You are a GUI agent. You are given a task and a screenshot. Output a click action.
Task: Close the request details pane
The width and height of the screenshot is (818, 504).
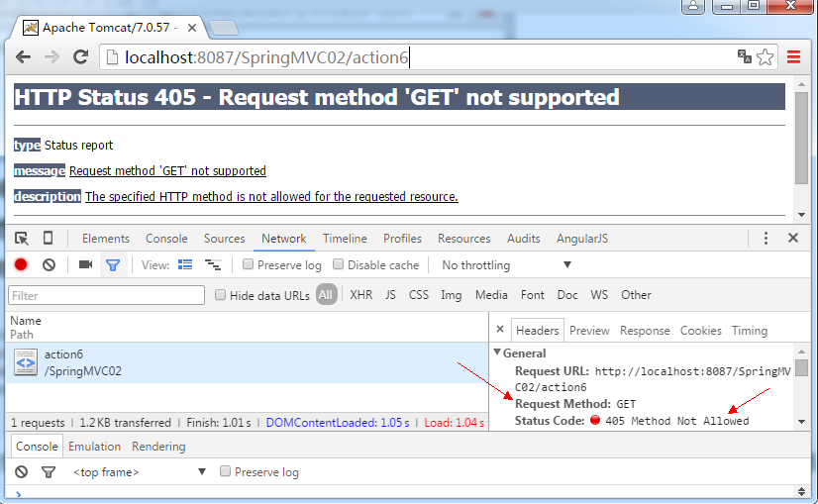(x=500, y=329)
